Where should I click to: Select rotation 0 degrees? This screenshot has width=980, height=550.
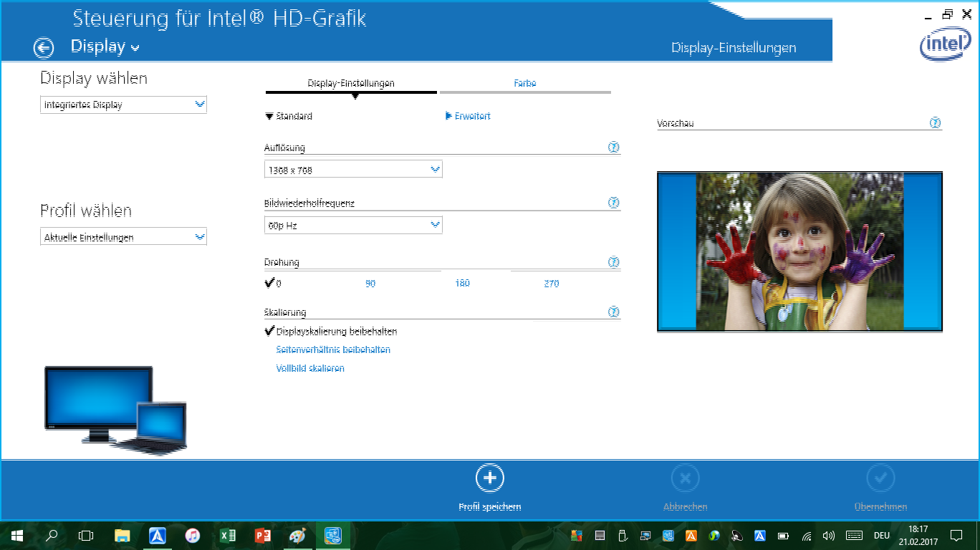point(273,283)
